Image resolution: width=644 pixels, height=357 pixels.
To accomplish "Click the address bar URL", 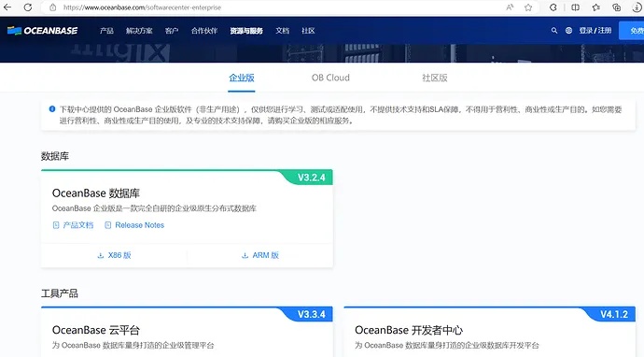I will click(x=142, y=7).
